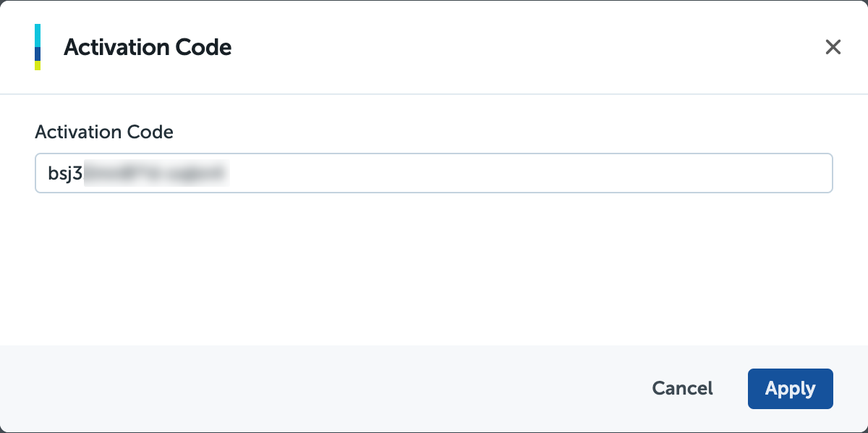Screen dimensions: 868x433
Task: Click empty right side of code field
Action: point(579,173)
